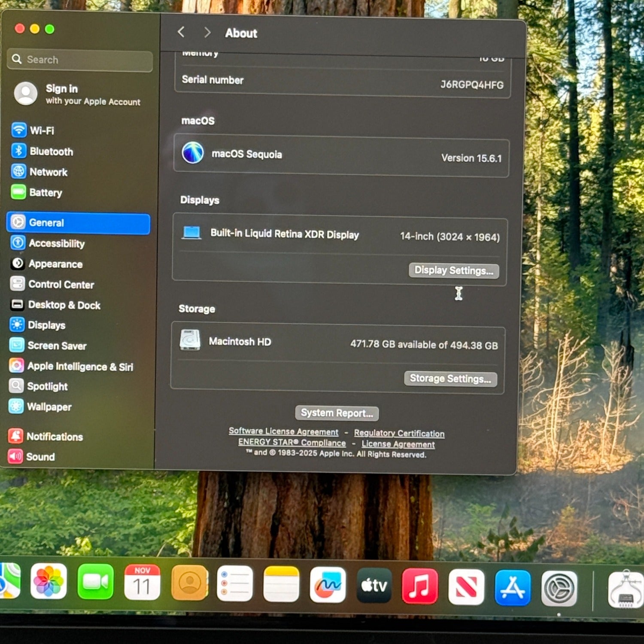The width and height of the screenshot is (644, 644).
Task: Open the Software License Agreement link
Action: pos(283,431)
